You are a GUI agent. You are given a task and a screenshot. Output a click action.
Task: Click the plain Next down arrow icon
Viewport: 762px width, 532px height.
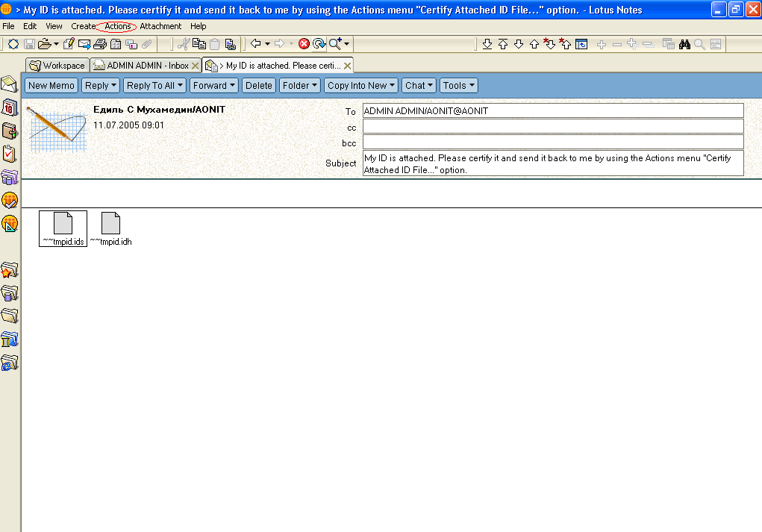coord(519,44)
